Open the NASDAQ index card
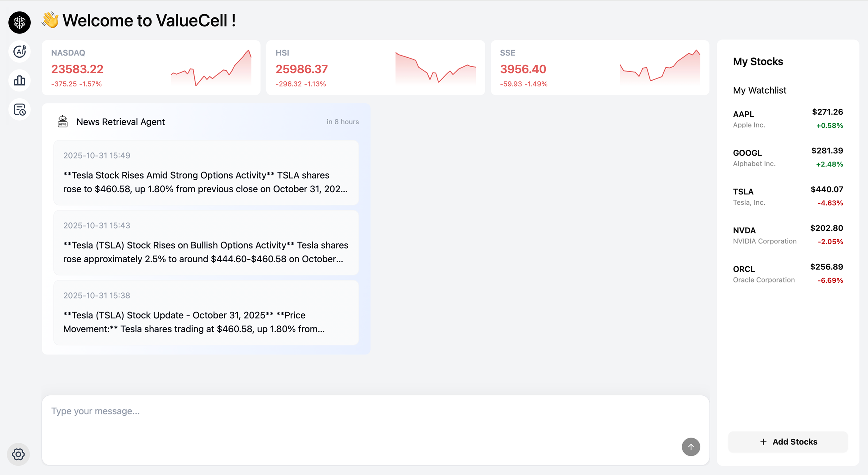Screen dimensions: 868x475 [x=151, y=67]
